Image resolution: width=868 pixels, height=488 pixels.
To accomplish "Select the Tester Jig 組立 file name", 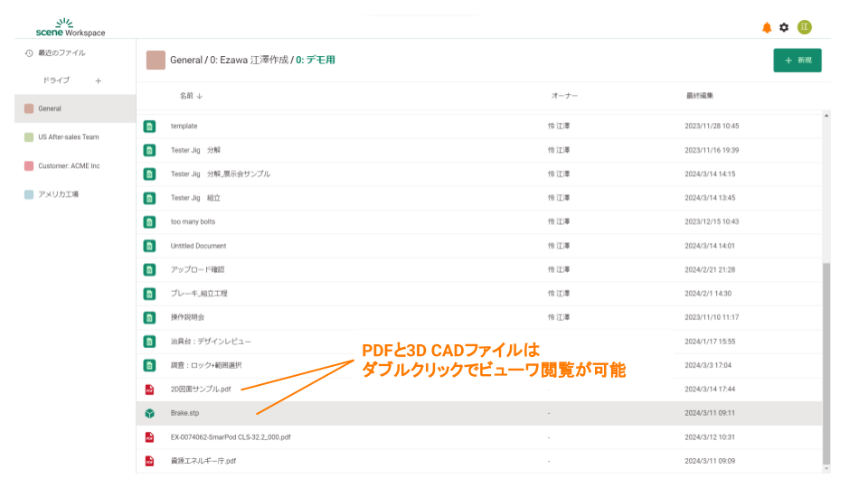I will click(195, 198).
